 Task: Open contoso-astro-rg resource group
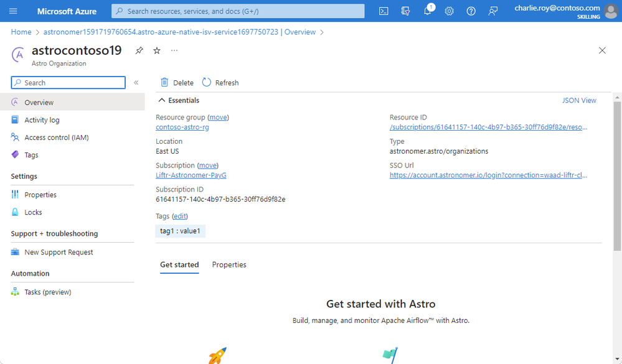[x=182, y=128]
